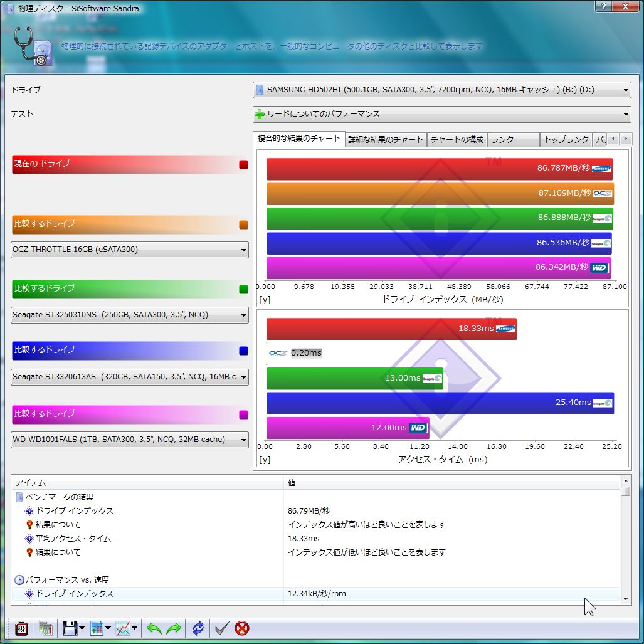Click the floppy disk save icon
Image resolution: width=644 pixels, height=644 pixels.
tap(70, 628)
